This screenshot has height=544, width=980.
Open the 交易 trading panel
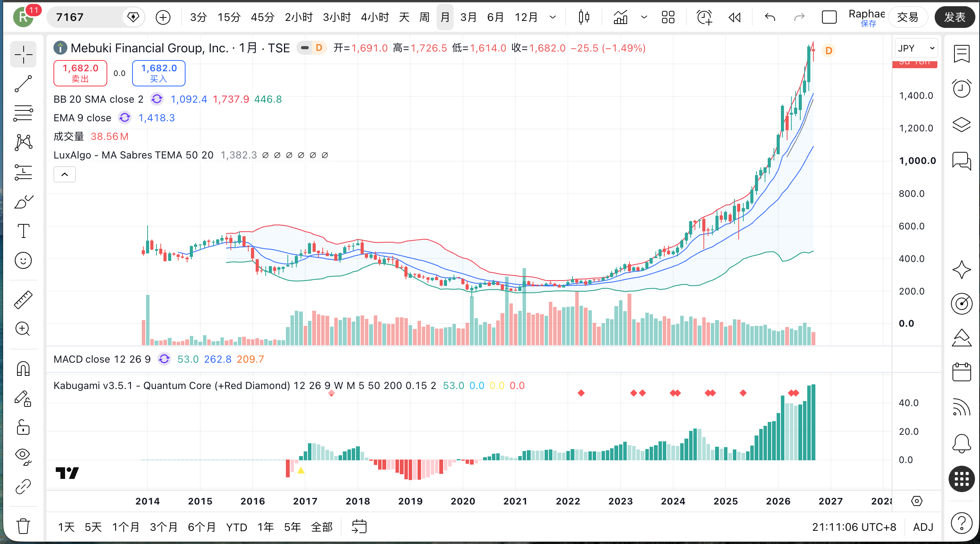coord(908,17)
